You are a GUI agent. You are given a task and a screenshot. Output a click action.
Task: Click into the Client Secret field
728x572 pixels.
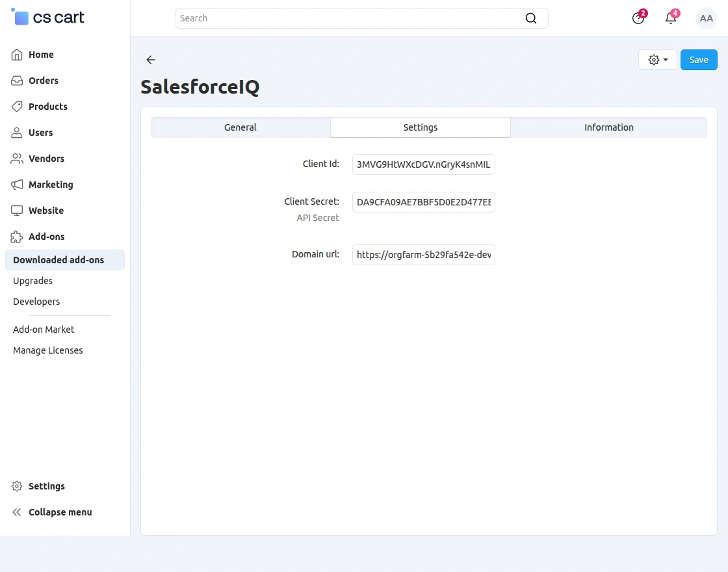(x=423, y=202)
